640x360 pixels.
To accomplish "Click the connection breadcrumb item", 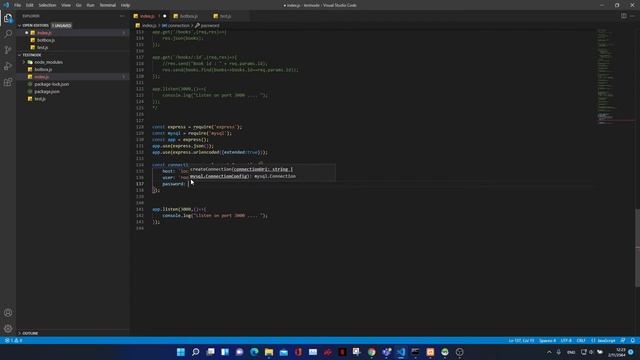I will [x=176, y=25].
